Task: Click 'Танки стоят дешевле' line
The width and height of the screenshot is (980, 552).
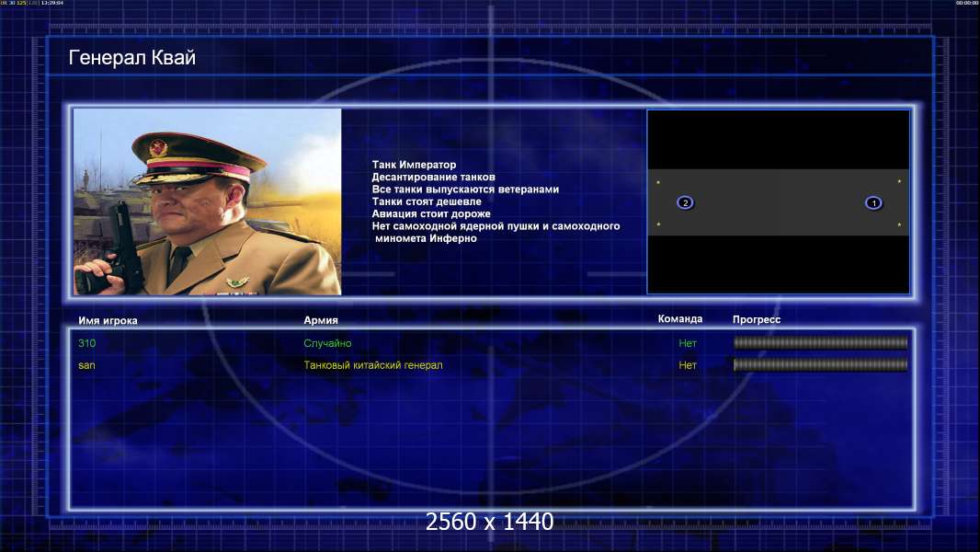Action: pyautogui.click(x=427, y=201)
